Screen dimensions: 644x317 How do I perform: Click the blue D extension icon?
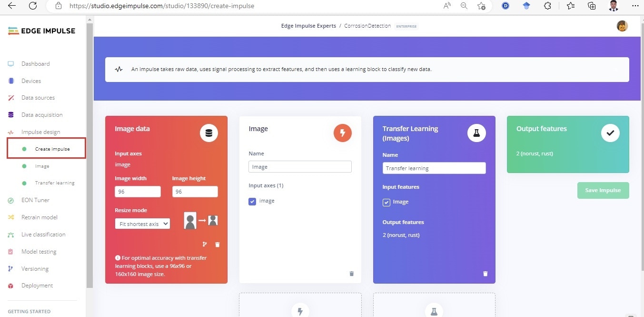coord(505,6)
